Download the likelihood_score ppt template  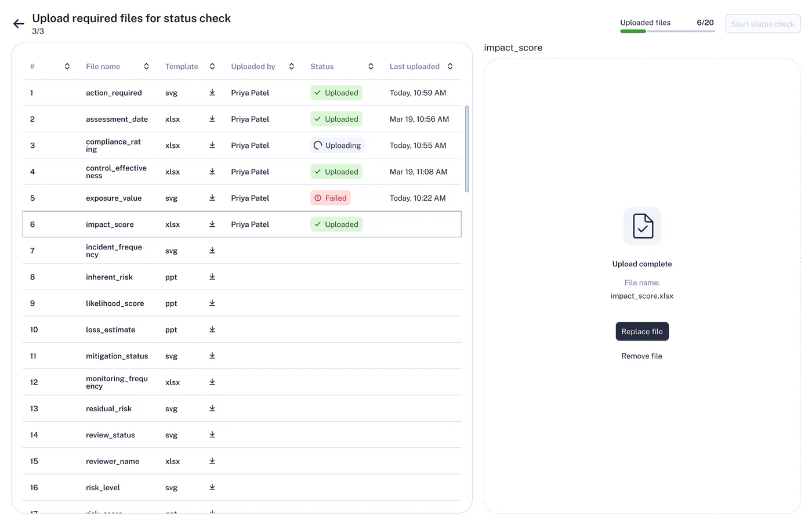(212, 303)
